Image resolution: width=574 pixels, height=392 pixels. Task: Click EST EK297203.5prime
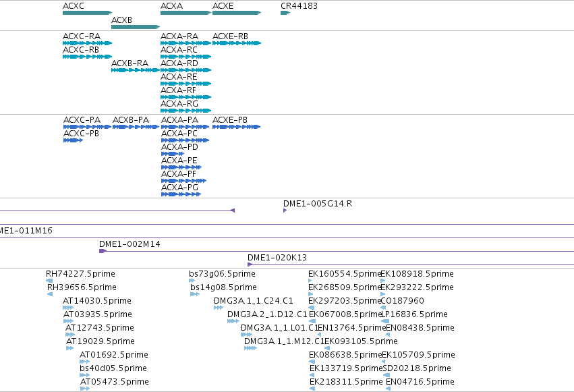pyautogui.click(x=311, y=308)
